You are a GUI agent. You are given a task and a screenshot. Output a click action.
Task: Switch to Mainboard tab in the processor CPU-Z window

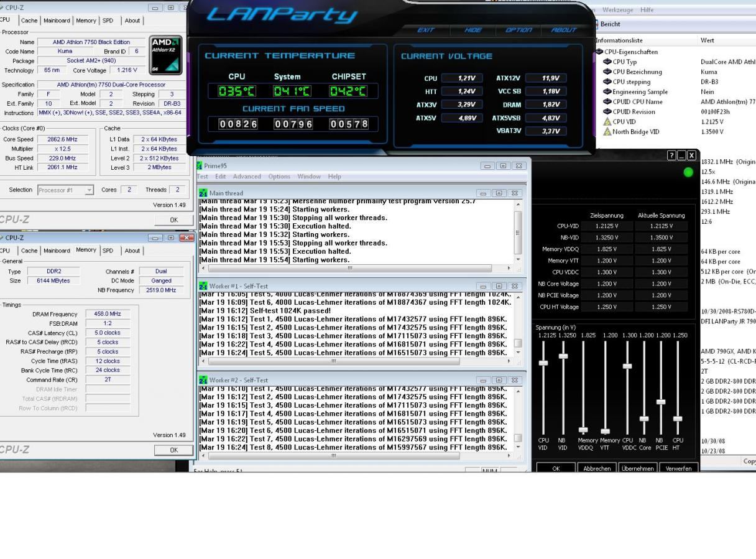(57, 21)
